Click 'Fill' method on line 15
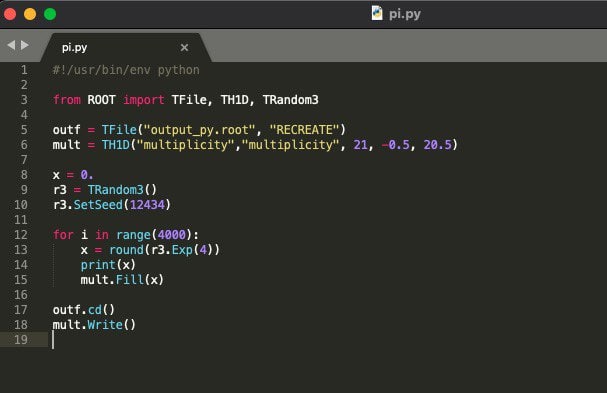 [130, 280]
